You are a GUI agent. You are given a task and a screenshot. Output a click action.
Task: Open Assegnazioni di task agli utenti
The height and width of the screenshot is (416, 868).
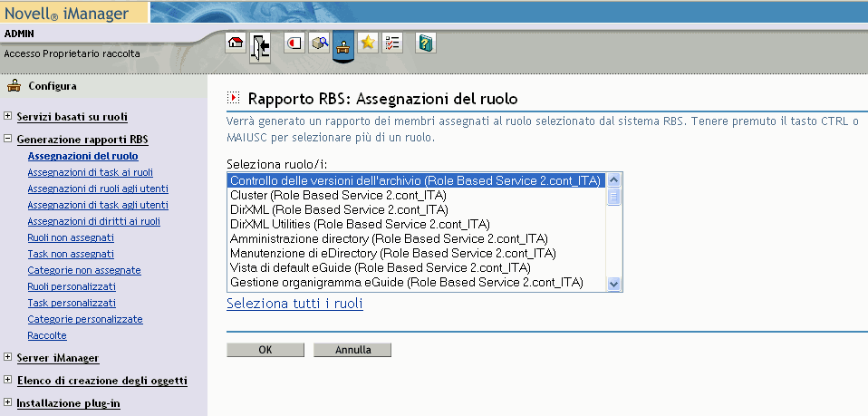[x=98, y=205]
